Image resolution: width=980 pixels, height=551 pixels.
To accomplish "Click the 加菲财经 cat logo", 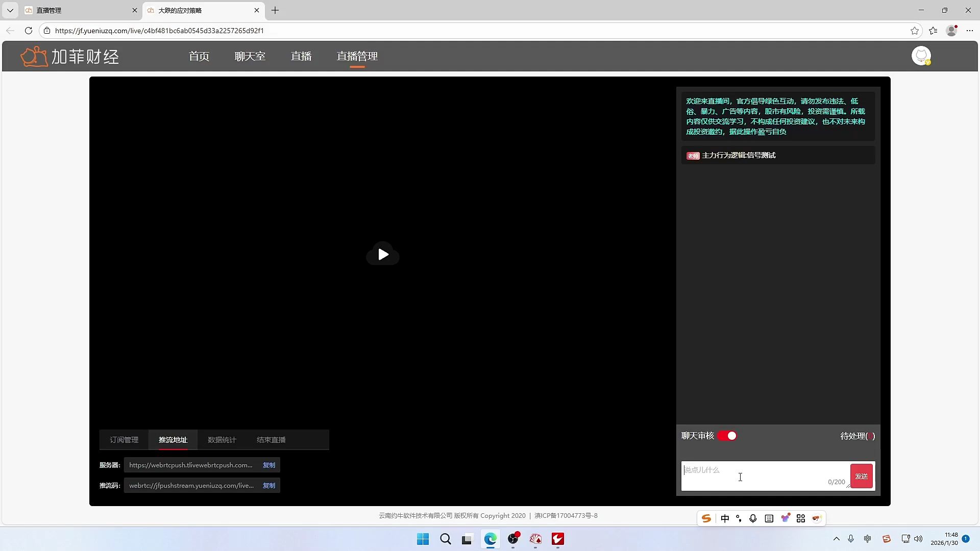I will coord(34,56).
